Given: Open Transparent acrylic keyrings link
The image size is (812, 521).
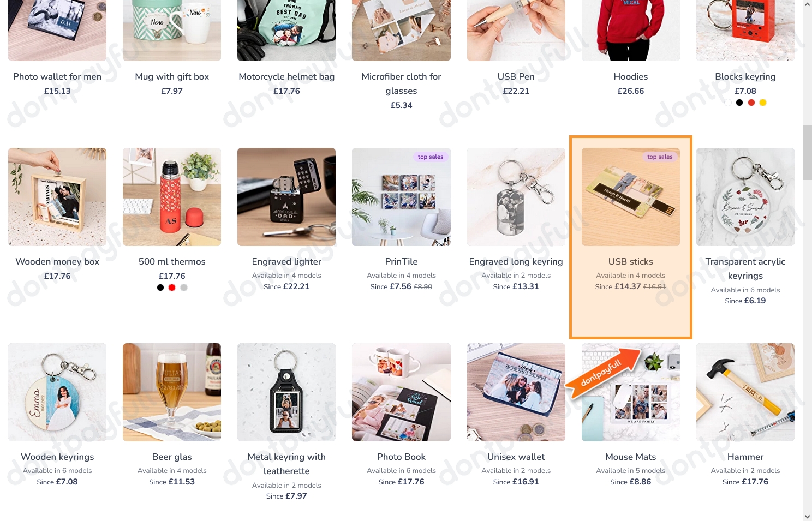Looking at the screenshot, I should point(745,269).
